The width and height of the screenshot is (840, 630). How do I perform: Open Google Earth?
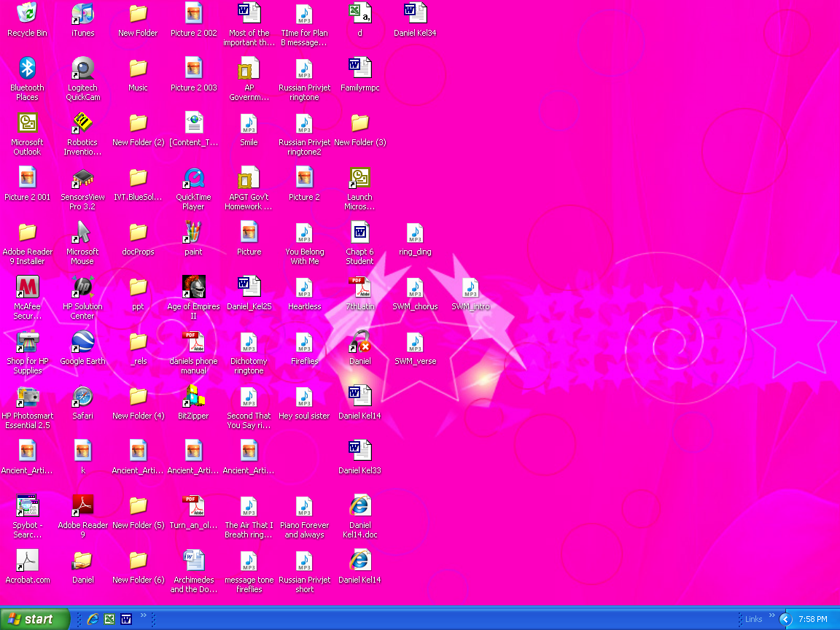coord(82,343)
